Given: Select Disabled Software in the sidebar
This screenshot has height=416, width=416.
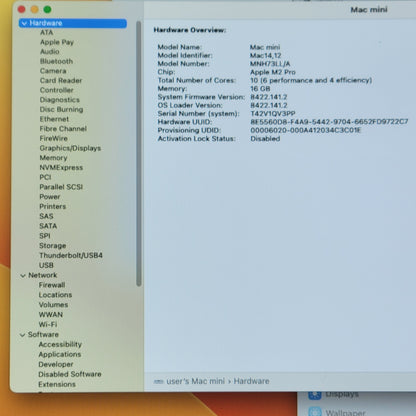Looking at the screenshot, I should point(70,374).
